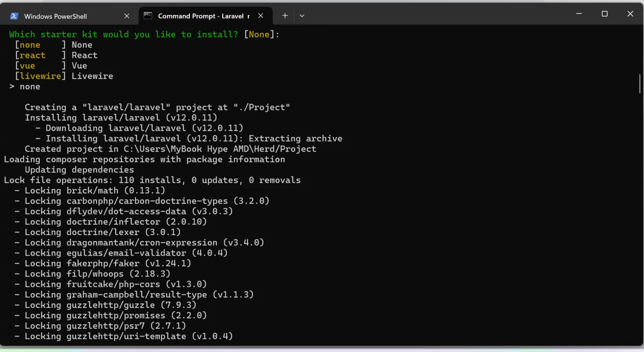This screenshot has height=352, width=644.
Task: Click 'Locking guzzlehttp/guzzle (7.9.3)' line
Action: 105,305
